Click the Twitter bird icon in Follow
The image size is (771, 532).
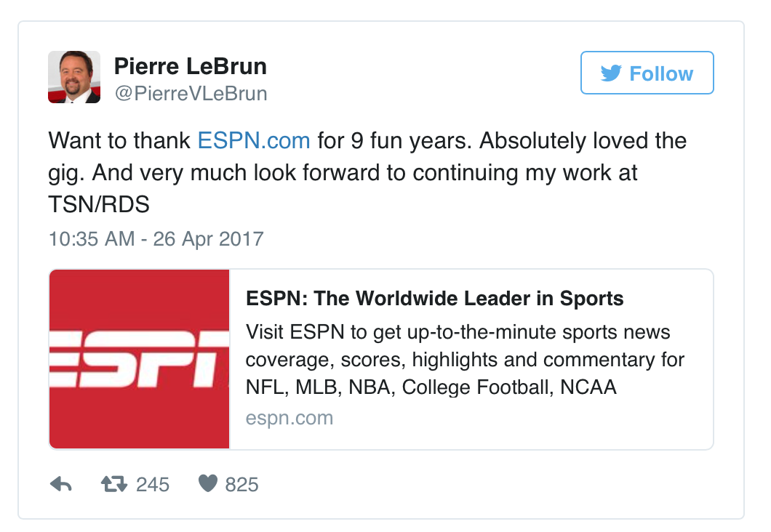click(611, 73)
